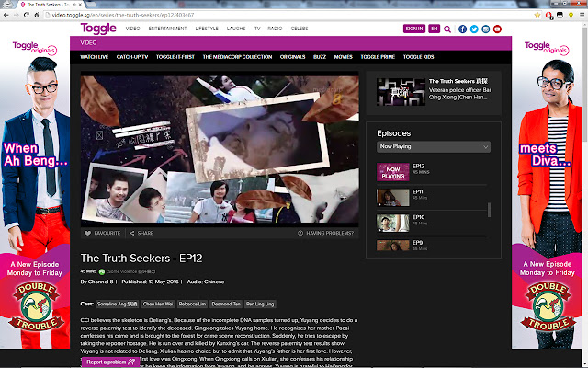588x368 pixels.
Task: Click cast tag Pan Ling Ling
Action: pyautogui.click(x=260, y=305)
